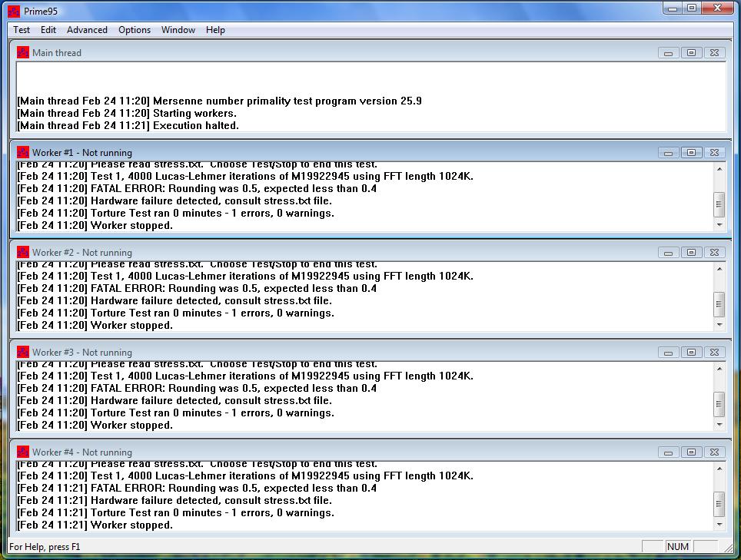Click "For Help, press F1" status text
Viewport: 741px width, 560px height.
(x=45, y=547)
